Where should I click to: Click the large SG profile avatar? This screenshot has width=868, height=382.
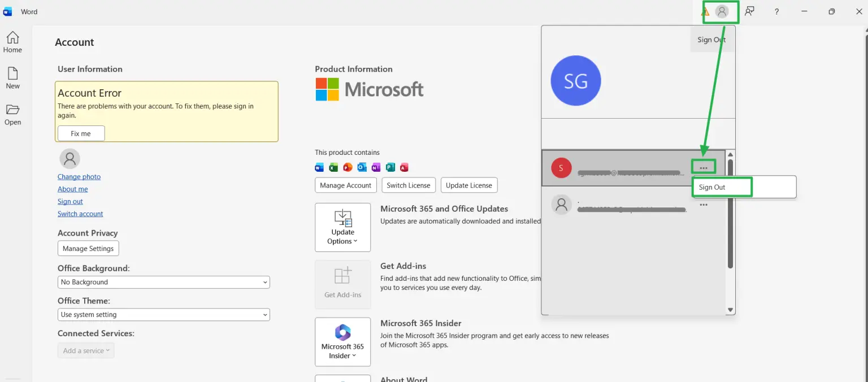[x=575, y=81]
